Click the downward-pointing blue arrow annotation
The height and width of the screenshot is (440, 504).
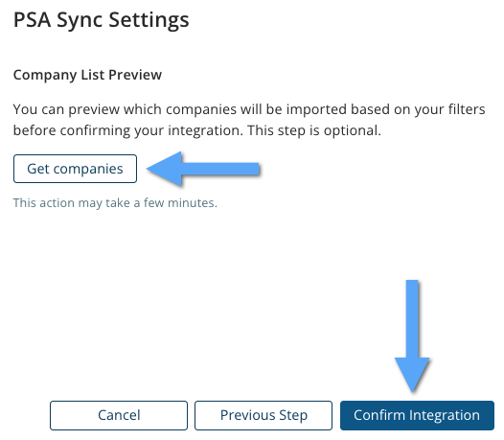pos(412,336)
